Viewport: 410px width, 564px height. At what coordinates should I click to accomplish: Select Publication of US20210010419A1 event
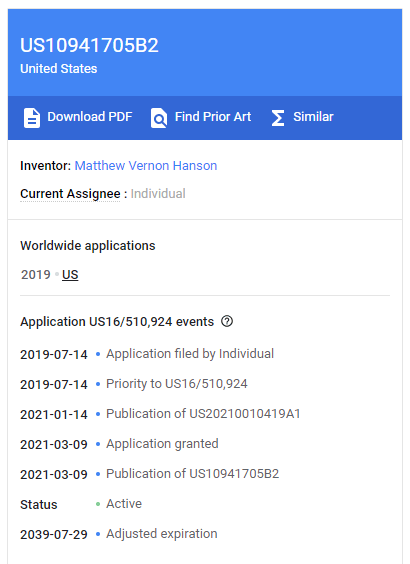pyautogui.click(x=203, y=414)
